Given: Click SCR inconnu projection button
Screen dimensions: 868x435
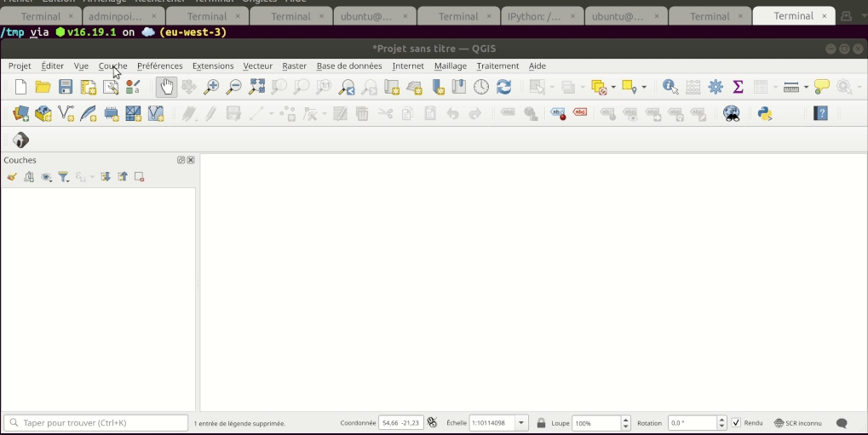Looking at the screenshot, I should click(x=797, y=423).
